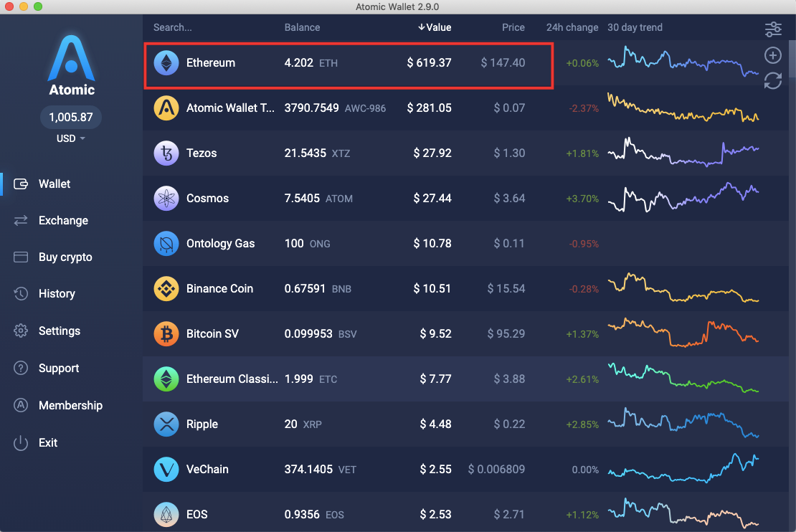Open the Ethereum 30 day trend chart

tap(683, 62)
